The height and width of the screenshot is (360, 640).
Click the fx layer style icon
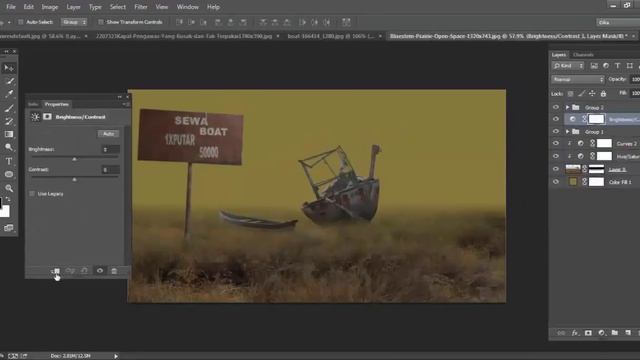click(575, 333)
